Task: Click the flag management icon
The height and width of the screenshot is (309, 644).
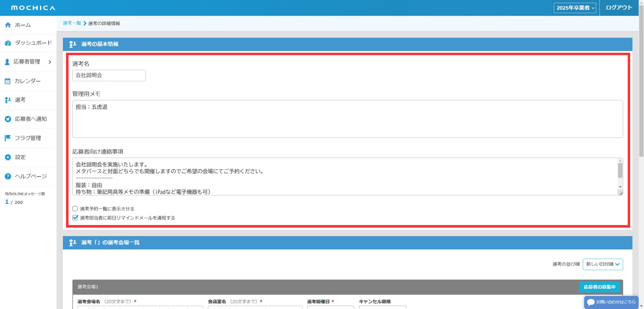Action: coord(8,138)
